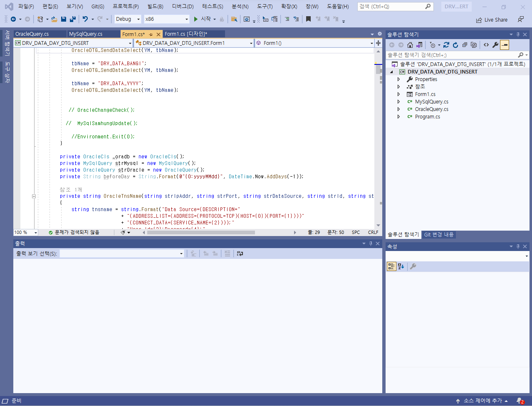The height and width of the screenshot is (406, 532).
Task: Collapse the DRV_DATA_DAY_DTG_INSERT project node
Action: pyautogui.click(x=391, y=72)
